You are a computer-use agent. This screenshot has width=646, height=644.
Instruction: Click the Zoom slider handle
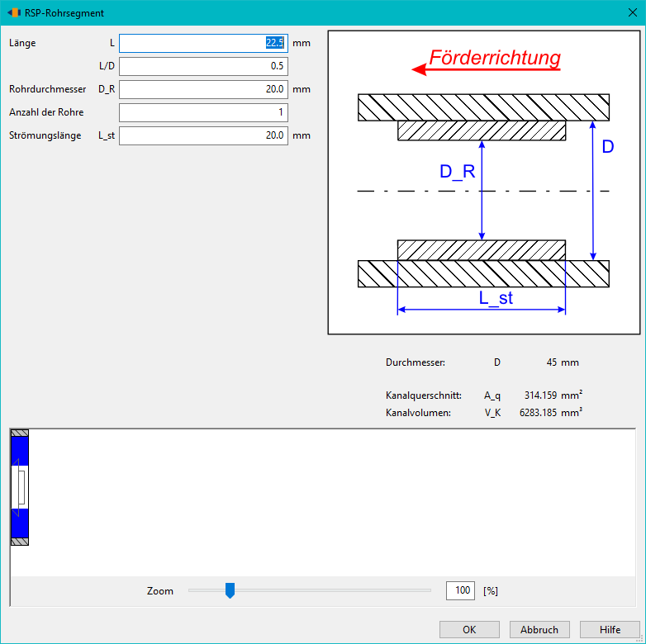click(x=230, y=590)
